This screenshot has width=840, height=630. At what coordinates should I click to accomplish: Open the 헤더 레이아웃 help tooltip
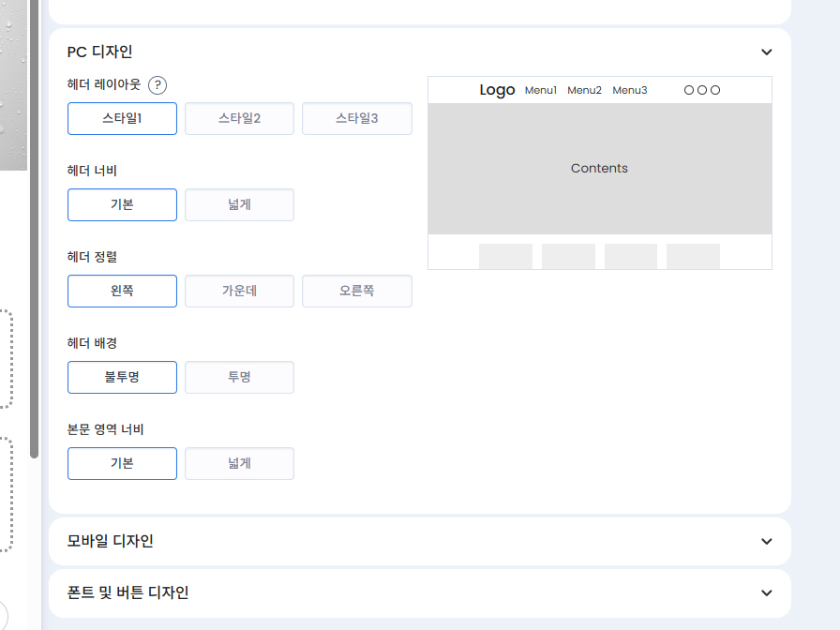[157, 86]
